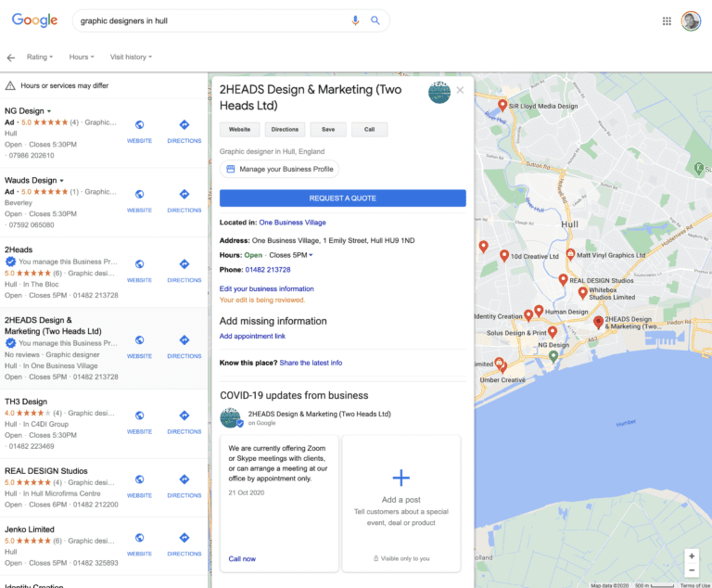Open the Google apps grid
This screenshot has height=588, width=712.
[x=667, y=21]
